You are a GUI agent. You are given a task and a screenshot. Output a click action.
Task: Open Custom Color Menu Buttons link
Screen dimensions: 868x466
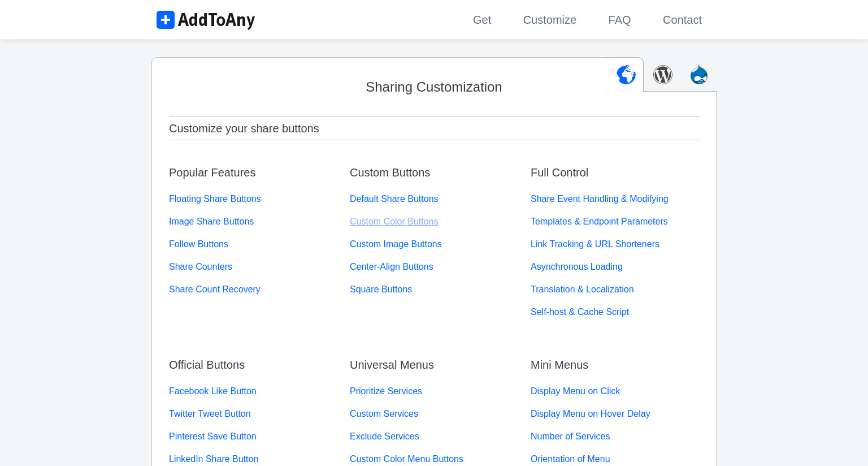tap(406, 459)
